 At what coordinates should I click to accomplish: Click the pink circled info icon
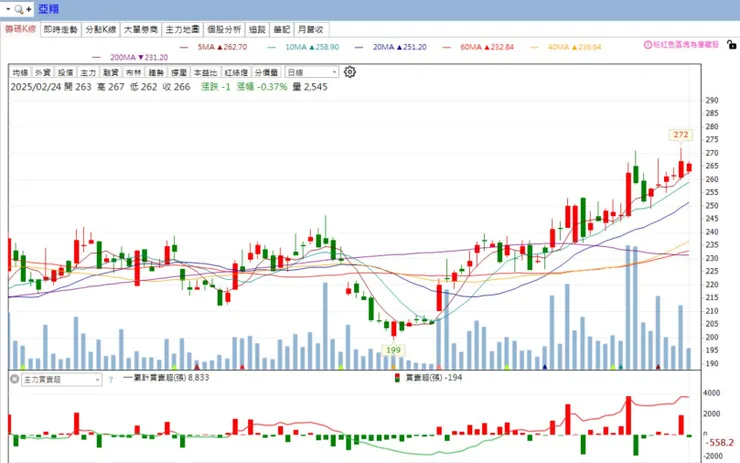pyautogui.click(x=648, y=45)
